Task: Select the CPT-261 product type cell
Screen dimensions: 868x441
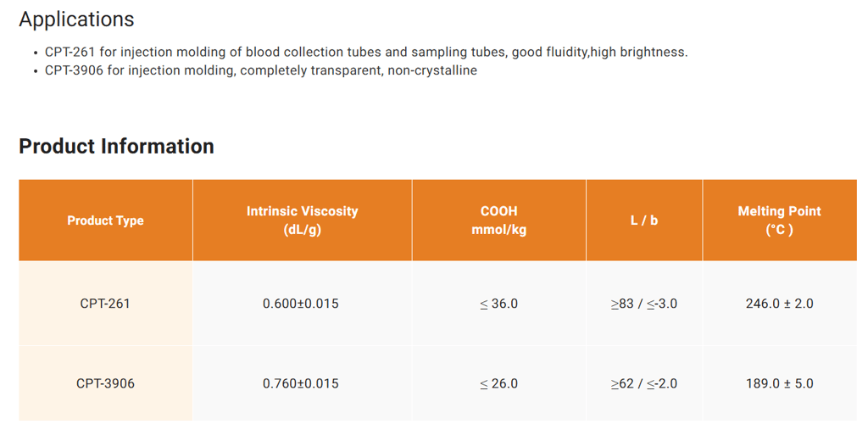Action: (x=105, y=304)
